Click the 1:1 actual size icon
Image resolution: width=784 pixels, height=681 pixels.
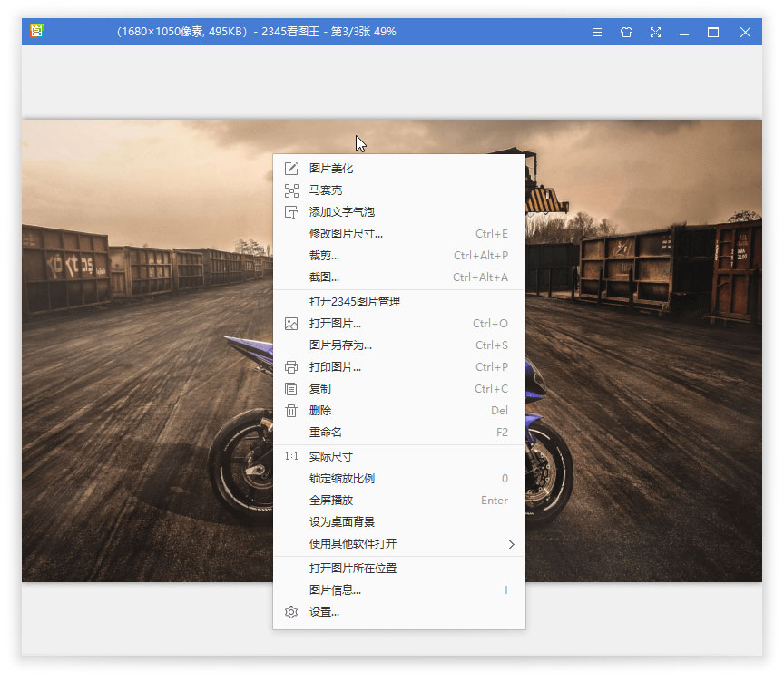click(x=290, y=456)
